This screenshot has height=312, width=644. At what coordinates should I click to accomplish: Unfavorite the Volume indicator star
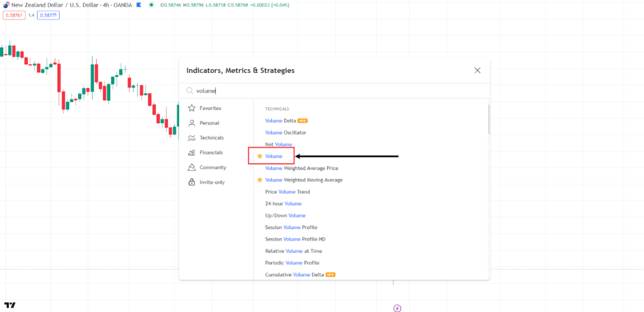(x=260, y=156)
